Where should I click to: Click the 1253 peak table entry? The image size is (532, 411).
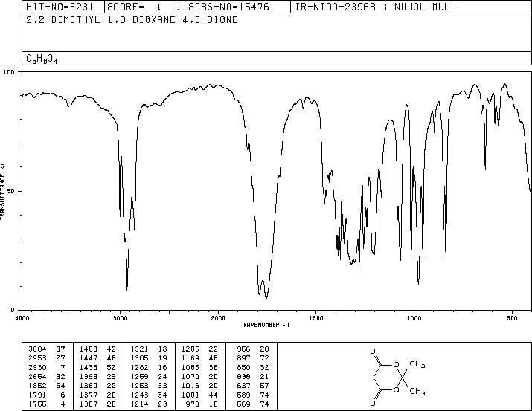click(x=149, y=386)
